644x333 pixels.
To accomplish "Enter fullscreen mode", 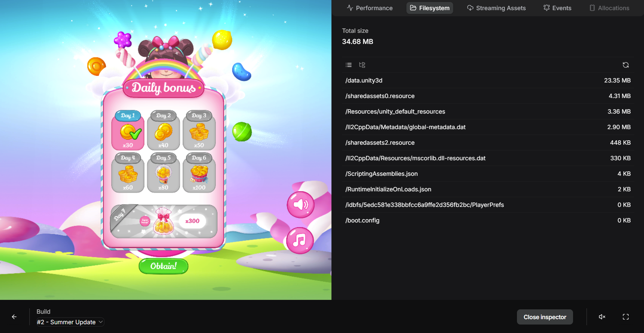I will (626, 317).
